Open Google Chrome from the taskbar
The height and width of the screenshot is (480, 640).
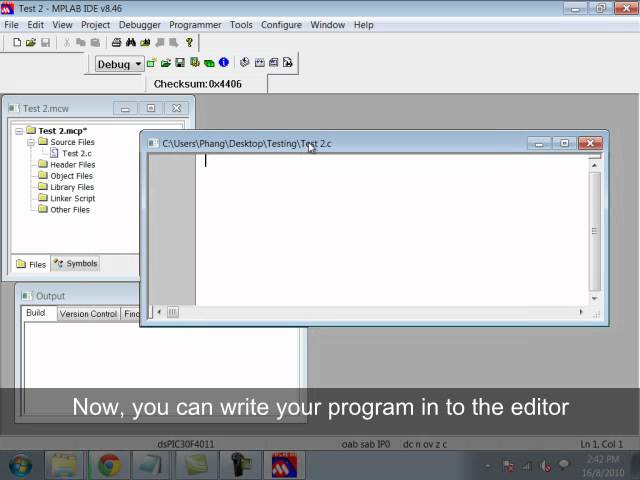coord(109,465)
